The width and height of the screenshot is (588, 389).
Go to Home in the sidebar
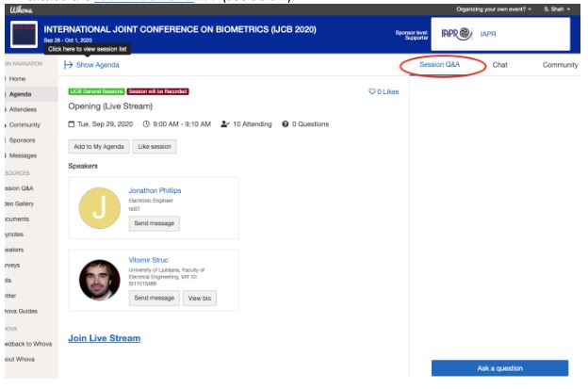17,79
